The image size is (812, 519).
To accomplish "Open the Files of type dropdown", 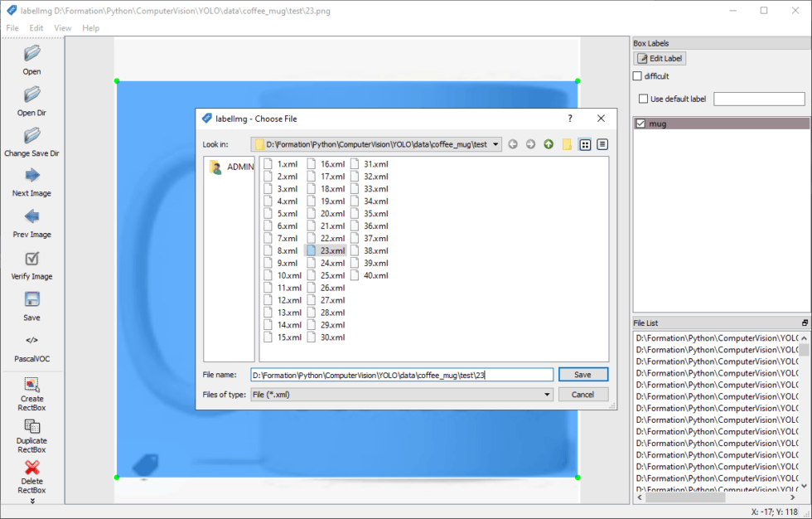I will [547, 395].
